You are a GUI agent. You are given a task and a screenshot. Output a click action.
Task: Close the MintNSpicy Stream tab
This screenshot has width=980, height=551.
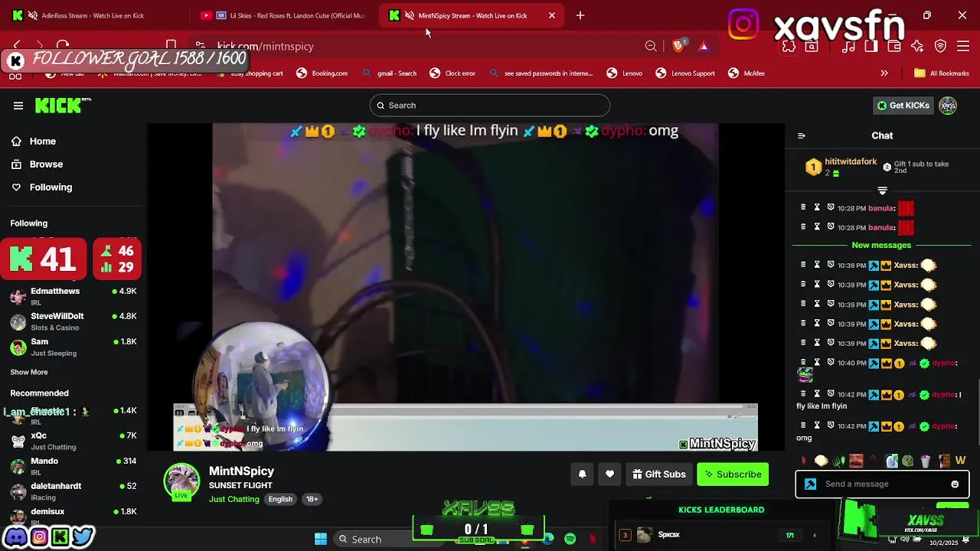[552, 15]
